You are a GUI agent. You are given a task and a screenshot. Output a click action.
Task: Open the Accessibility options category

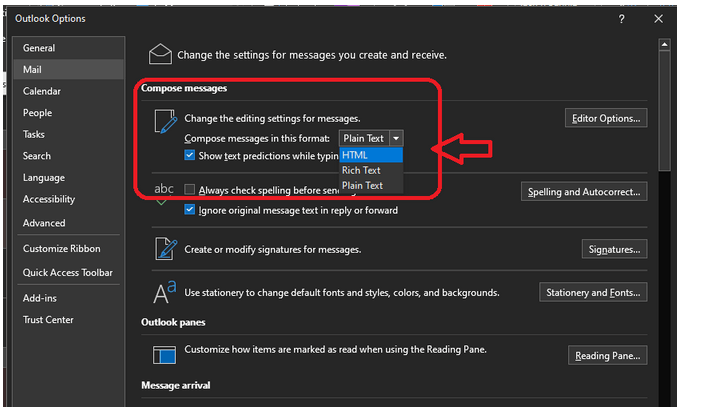point(68,199)
